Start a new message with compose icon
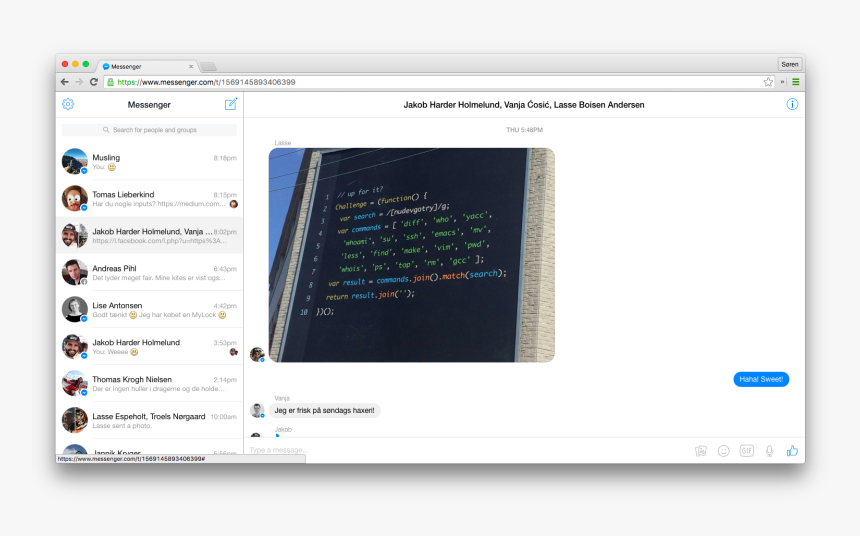This screenshot has height=536, width=860. [x=231, y=104]
